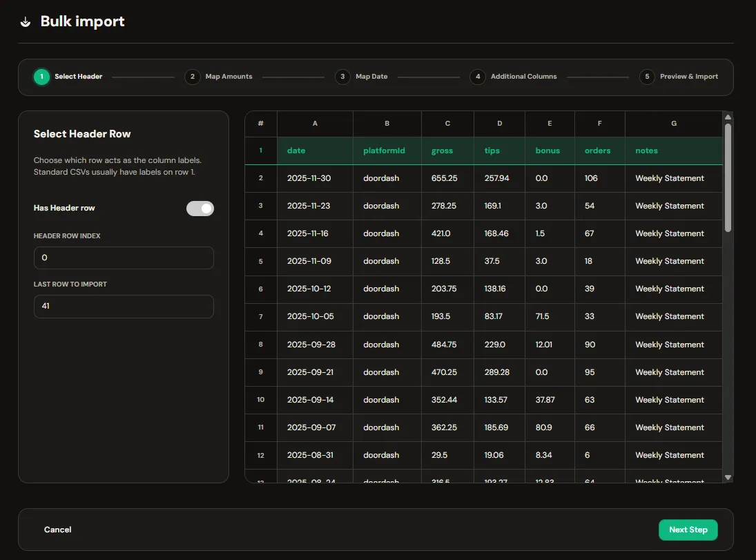Click the date cell 2025-10-05
Viewport: 756px width, 560px height.
(315, 316)
